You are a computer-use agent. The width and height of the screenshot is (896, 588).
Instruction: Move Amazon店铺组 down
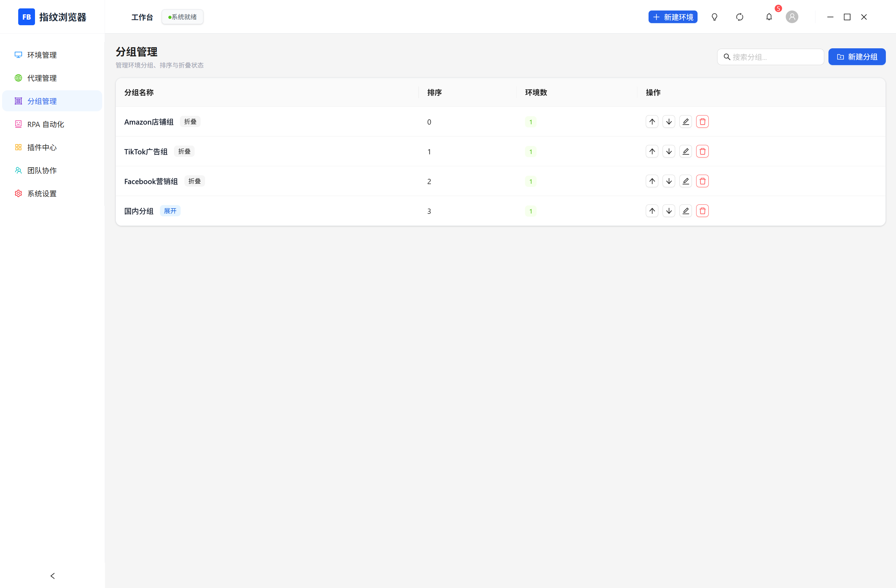click(669, 121)
